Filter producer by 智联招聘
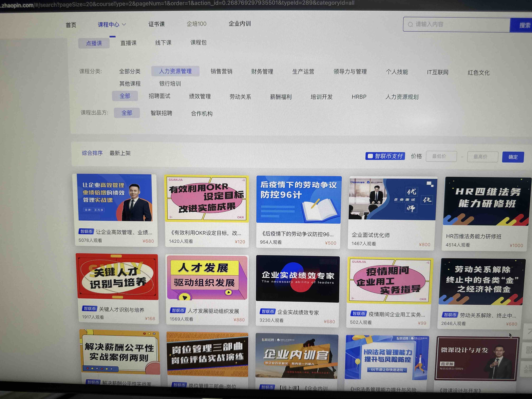The height and width of the screenshot is (399, 532). point(161,113)
